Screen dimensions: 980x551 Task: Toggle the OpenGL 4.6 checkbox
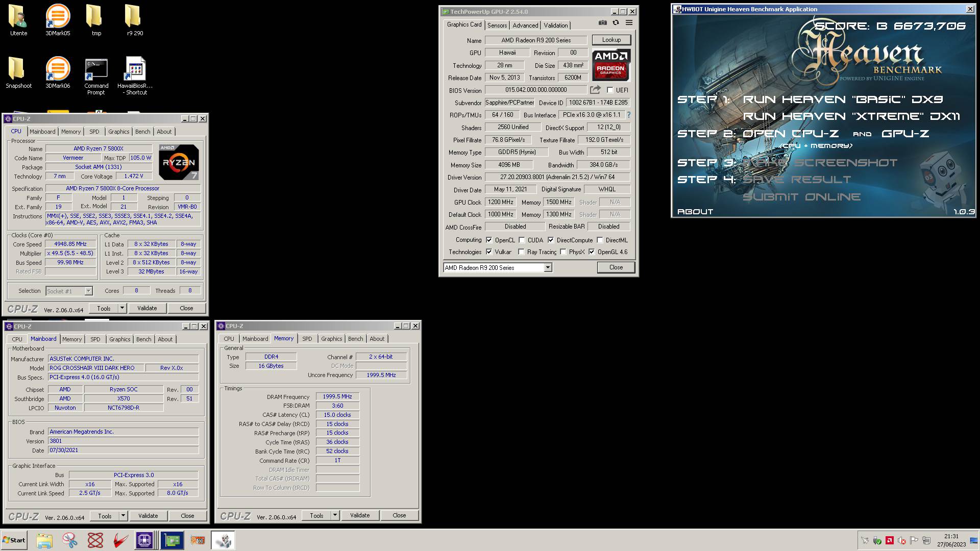point(592,252)
